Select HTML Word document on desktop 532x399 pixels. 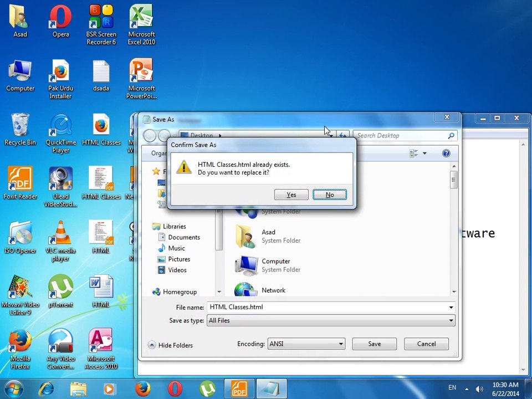pos(101,291)
